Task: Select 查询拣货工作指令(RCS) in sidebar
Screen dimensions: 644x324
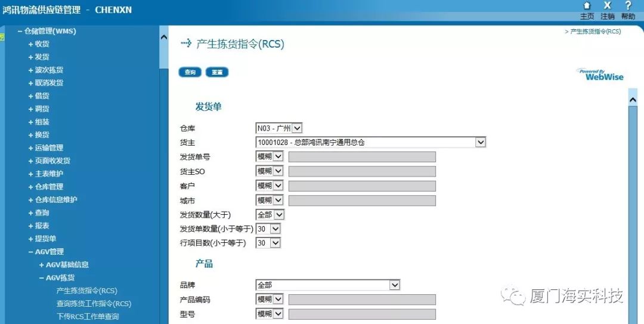Action: click(x=94, y=304)
